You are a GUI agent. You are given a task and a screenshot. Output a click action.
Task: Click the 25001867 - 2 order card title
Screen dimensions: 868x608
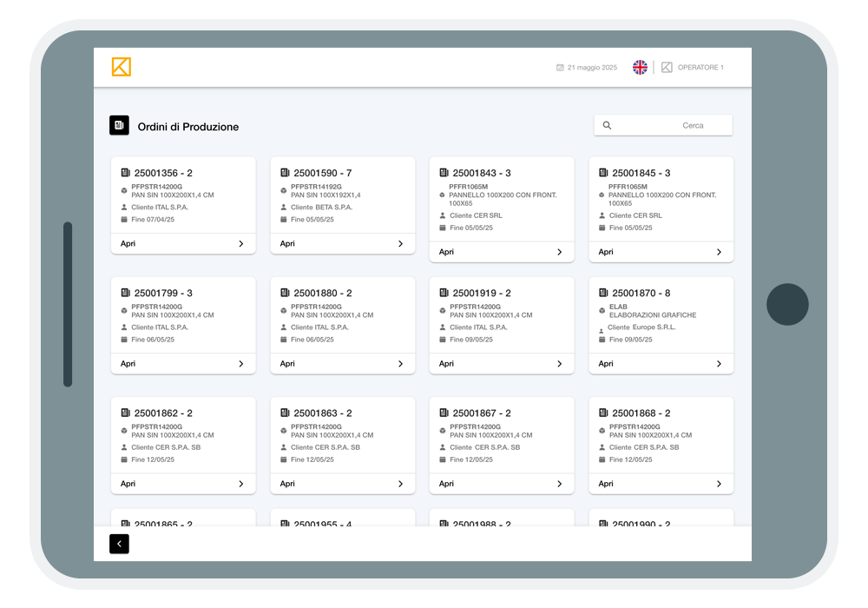pyautogui.click(x=482, y=413)
